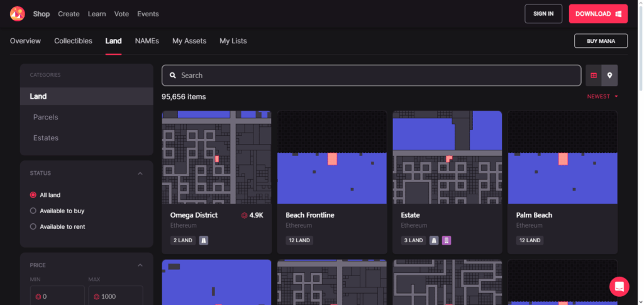644x305 pixels.
Task: Select the Land tab
Action: click(x=113, y=41)
